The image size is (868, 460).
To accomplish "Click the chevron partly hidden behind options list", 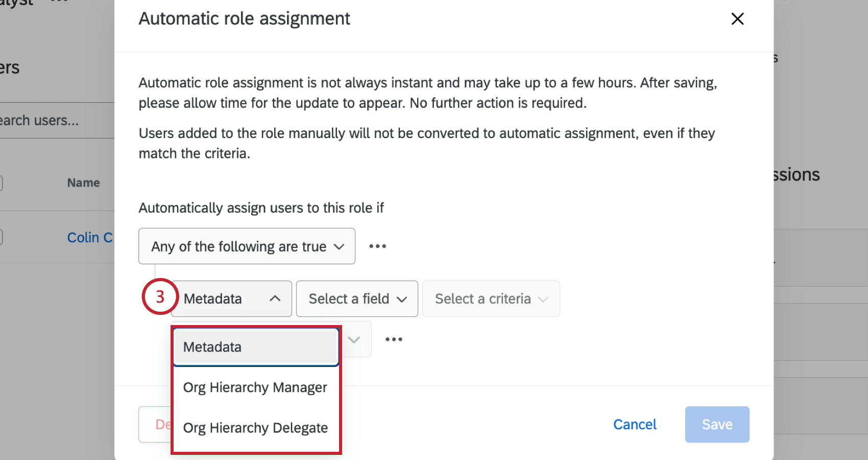I will (354, 339).
